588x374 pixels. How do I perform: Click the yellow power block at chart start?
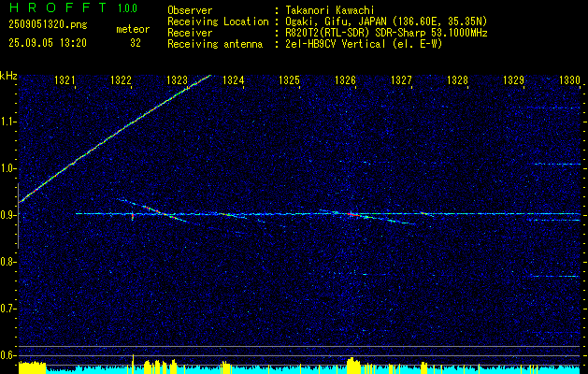click(32, 367)
